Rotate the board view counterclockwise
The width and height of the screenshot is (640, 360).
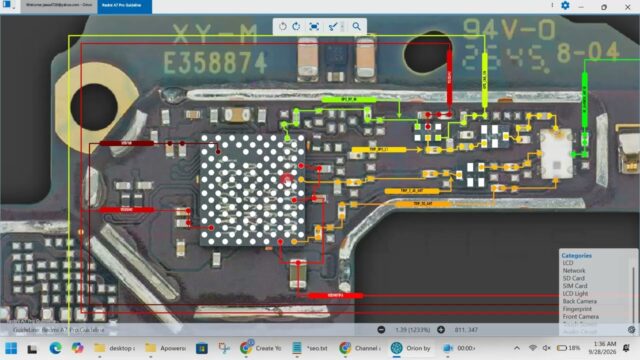[282, 27]
